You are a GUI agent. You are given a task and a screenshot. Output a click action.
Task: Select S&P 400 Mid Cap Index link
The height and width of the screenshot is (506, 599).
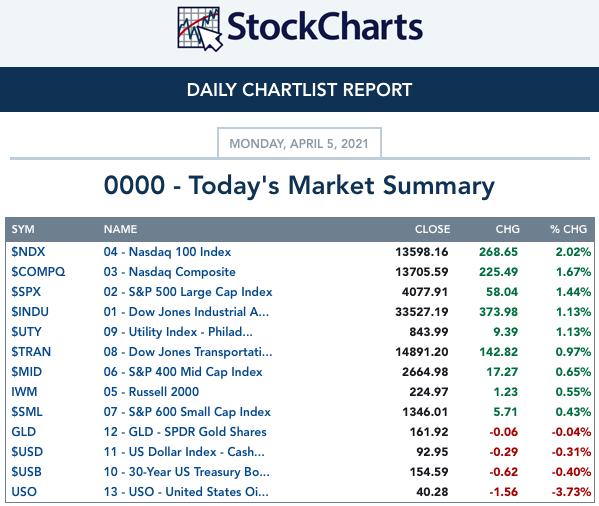[x=183, y=372]
